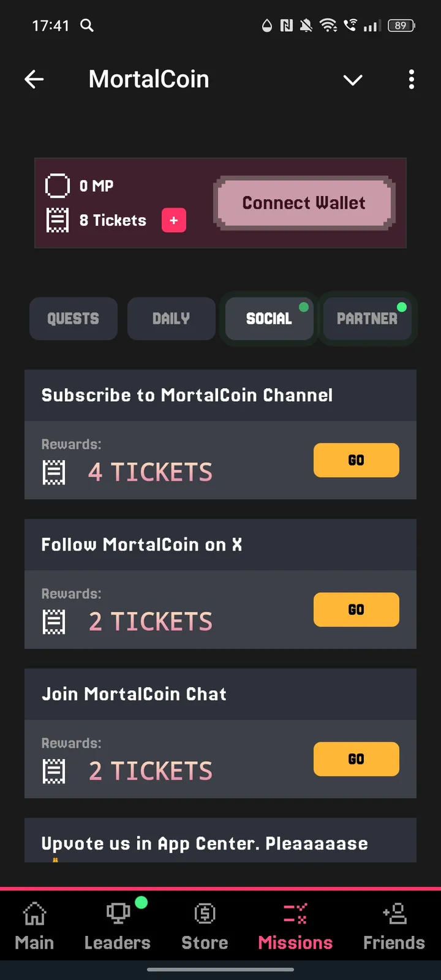Expand the chevron next to MortalCoin title
Viewport: 441px width, 980px height.
click(352, 80)
